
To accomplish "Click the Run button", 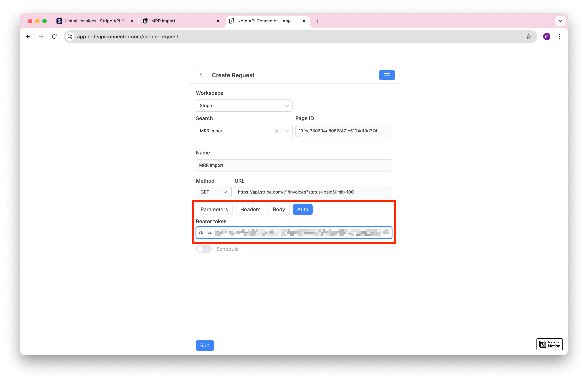I will (205, 345).
